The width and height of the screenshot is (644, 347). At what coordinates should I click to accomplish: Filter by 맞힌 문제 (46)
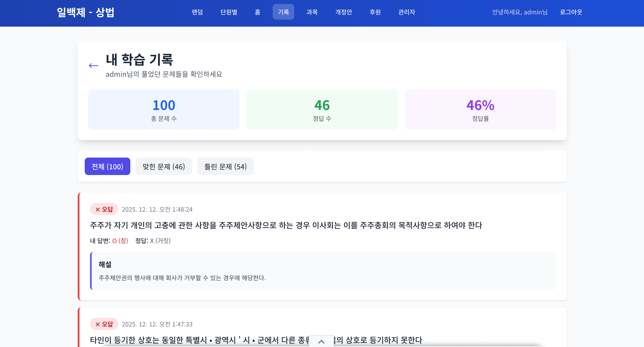(164, 166)
